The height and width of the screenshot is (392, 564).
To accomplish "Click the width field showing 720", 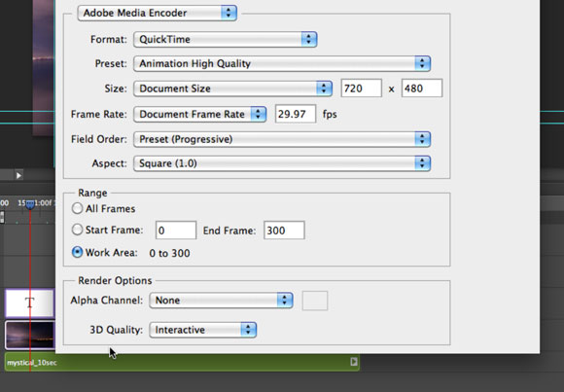I will 362,89.
